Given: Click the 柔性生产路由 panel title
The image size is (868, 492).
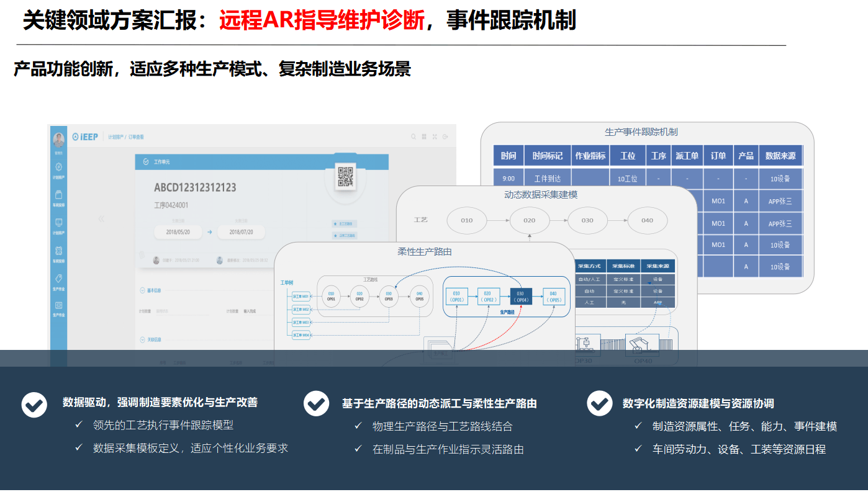Looking at the screenshot, I should [424, 251].
